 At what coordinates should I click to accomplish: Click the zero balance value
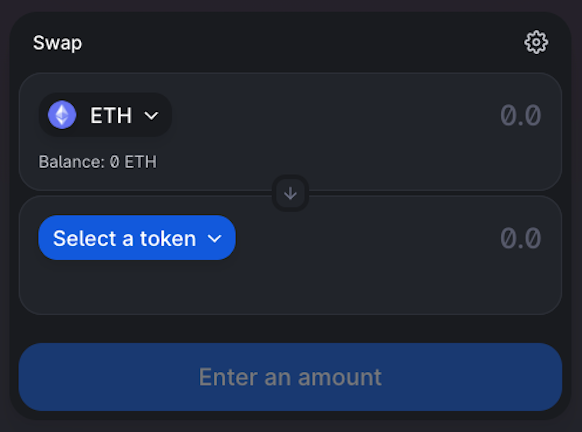point(115,162)
